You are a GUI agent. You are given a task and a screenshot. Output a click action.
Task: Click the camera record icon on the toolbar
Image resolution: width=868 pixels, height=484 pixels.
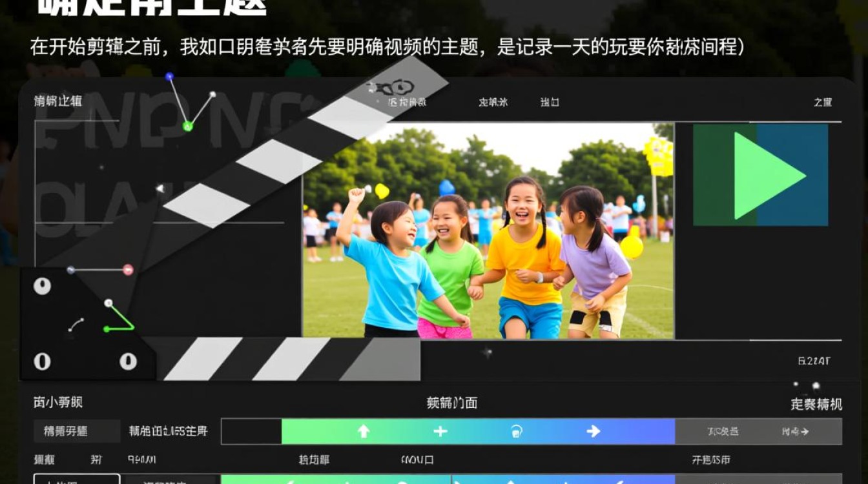pos(515,432)
